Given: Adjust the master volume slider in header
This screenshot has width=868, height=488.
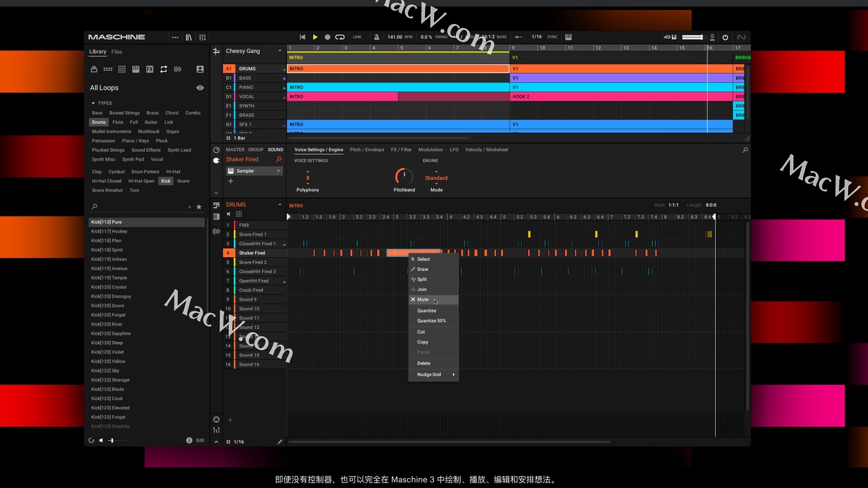Looking at the screenshot, I should tap(693, 37).
